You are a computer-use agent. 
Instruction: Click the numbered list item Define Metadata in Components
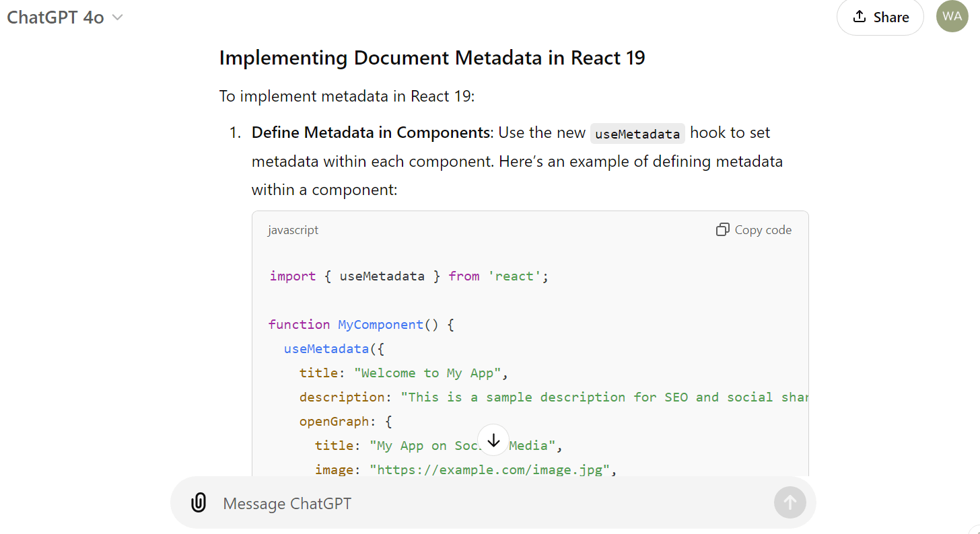click(x=369, y=132)
